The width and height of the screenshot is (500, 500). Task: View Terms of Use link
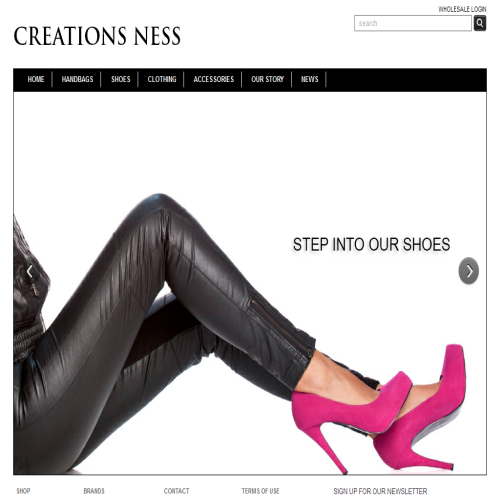(260, 491)
